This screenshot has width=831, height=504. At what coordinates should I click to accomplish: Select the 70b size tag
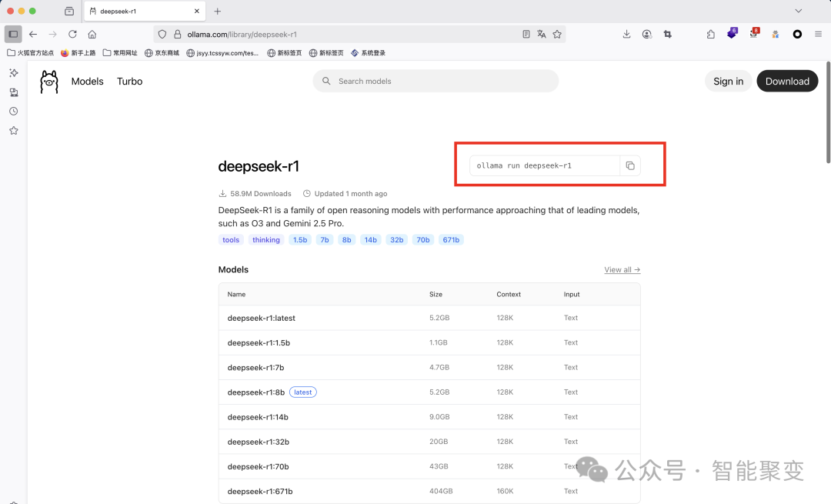point(423,240)
